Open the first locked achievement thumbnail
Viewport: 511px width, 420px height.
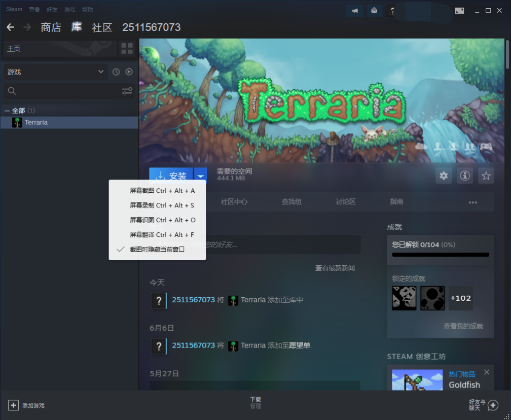404,298
